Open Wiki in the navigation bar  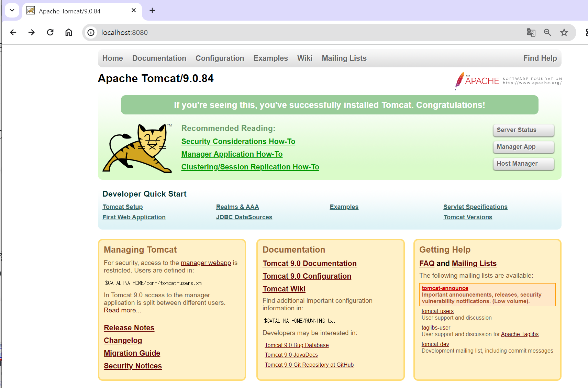click(305, 58)
